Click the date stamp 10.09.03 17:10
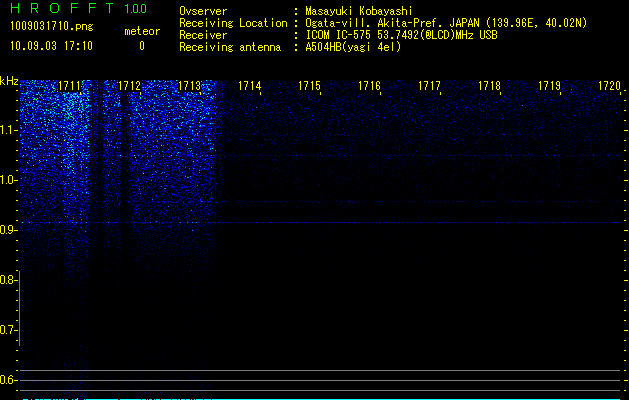 point(51,46)
